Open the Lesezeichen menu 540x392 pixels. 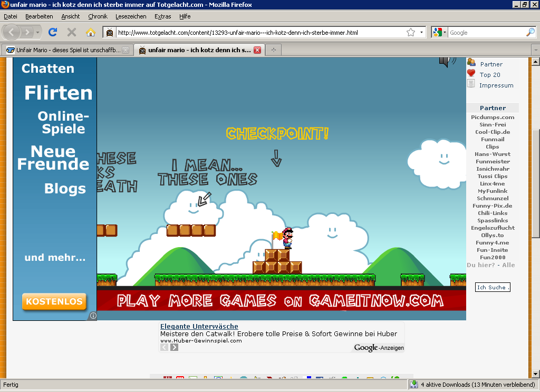click(131, 16)
